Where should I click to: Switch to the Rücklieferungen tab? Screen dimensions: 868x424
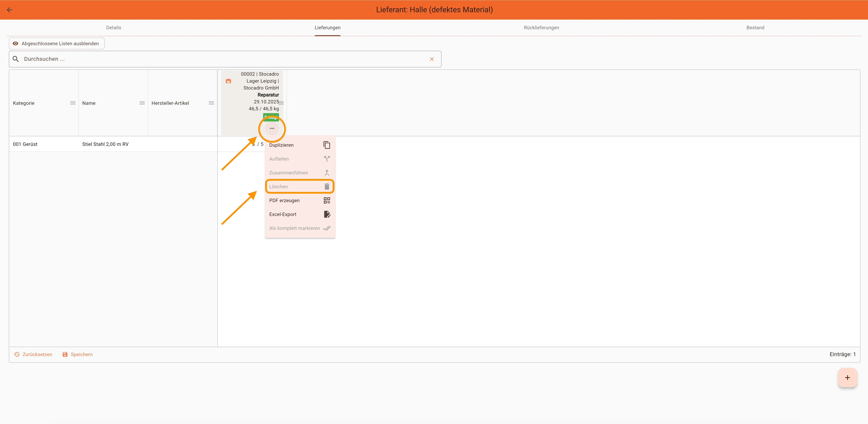click(x=541, y=28)
